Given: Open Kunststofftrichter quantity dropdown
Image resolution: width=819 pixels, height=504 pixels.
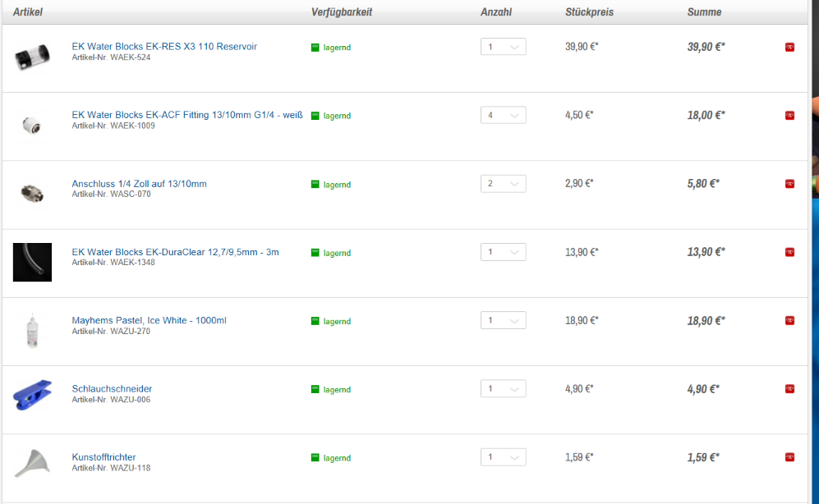Looking at the screenshot, I should pos(503,457).
